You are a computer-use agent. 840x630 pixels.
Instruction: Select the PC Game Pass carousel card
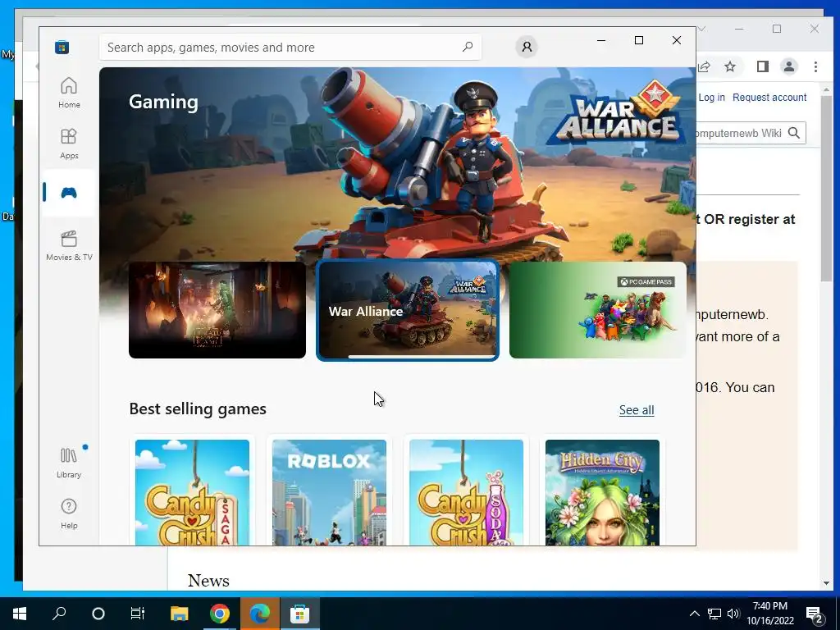tap(598, 310)
